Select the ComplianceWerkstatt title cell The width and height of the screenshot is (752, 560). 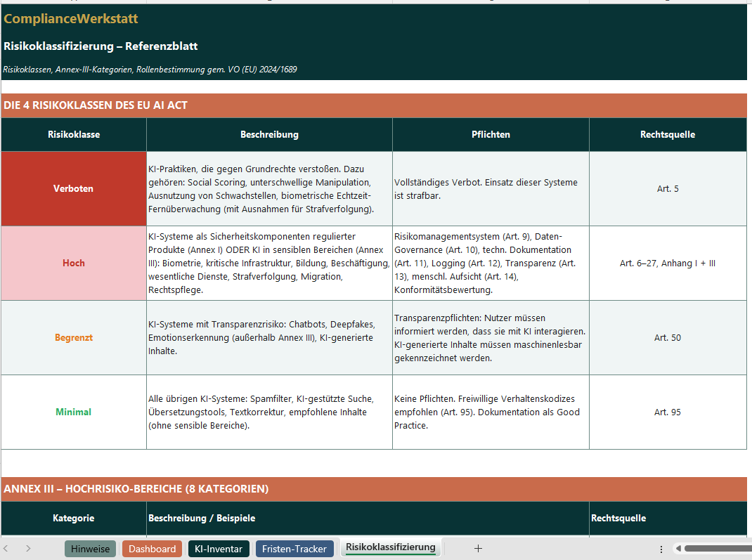(71, 19)
